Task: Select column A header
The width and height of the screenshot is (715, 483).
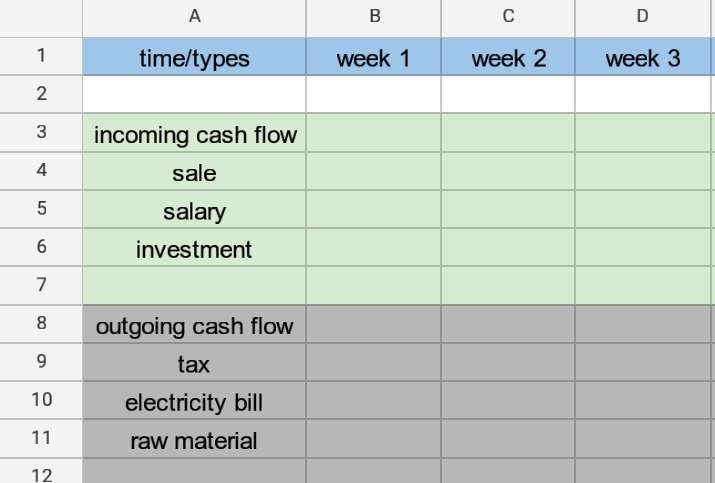Action: pyautogui.click(x=194, y=16)
